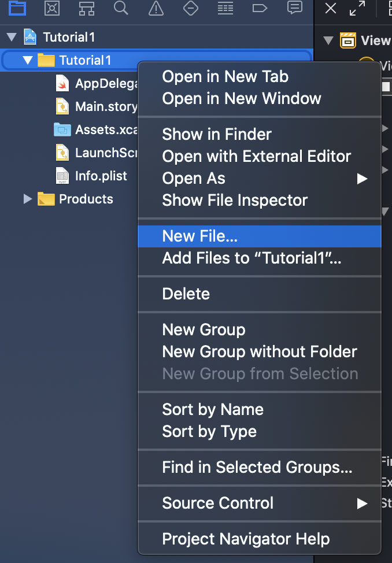This screenshot has width=392, height=563.
Task: Open the Debug navigator icon
Action: click(x=225, y=8)
